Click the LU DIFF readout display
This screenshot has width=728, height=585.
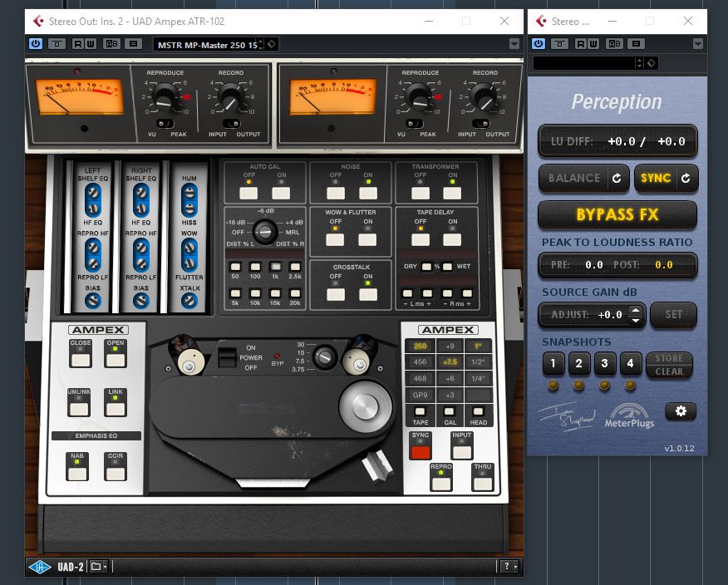click(617, 141)
